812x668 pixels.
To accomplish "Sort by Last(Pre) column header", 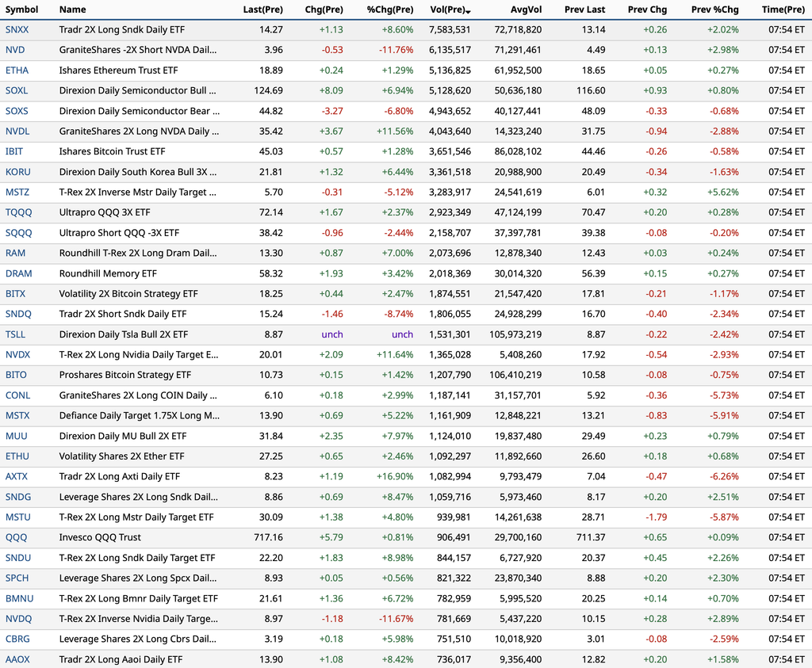I will (263, 10).
